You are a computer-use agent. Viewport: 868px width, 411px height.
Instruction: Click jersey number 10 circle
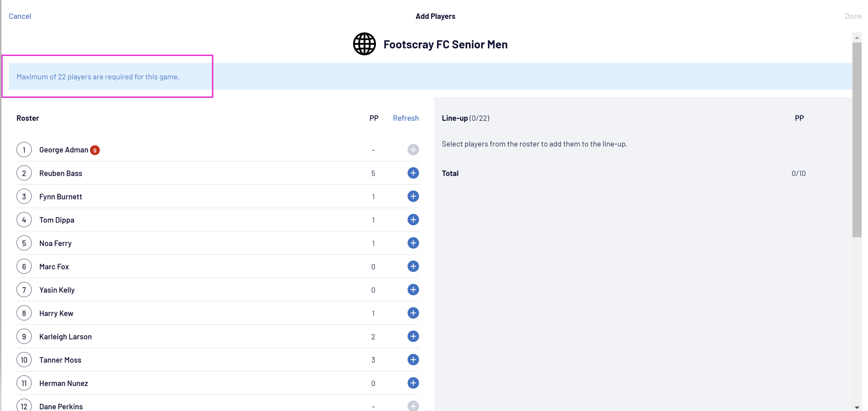(24, 360)
